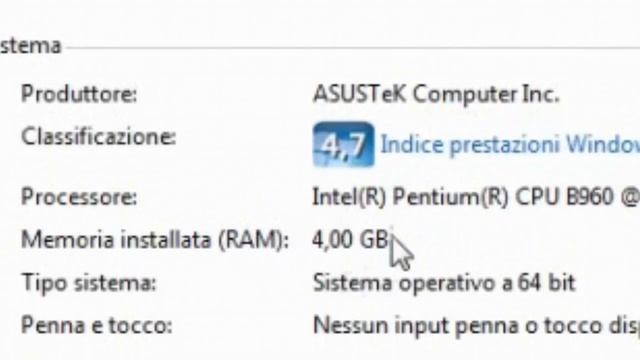Select the Intel(R) Pentium(R) CPU text
Viewport: 640px width, 360px height.
pos(435,197)
